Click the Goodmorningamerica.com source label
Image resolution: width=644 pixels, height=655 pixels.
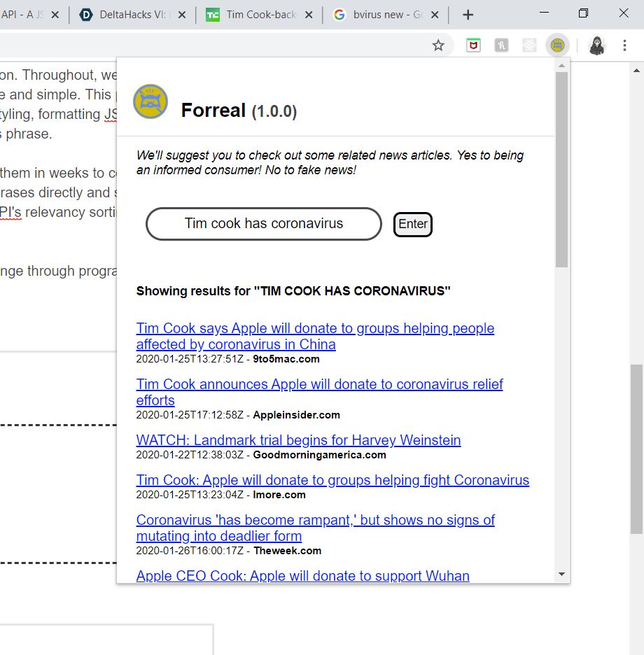319,455
